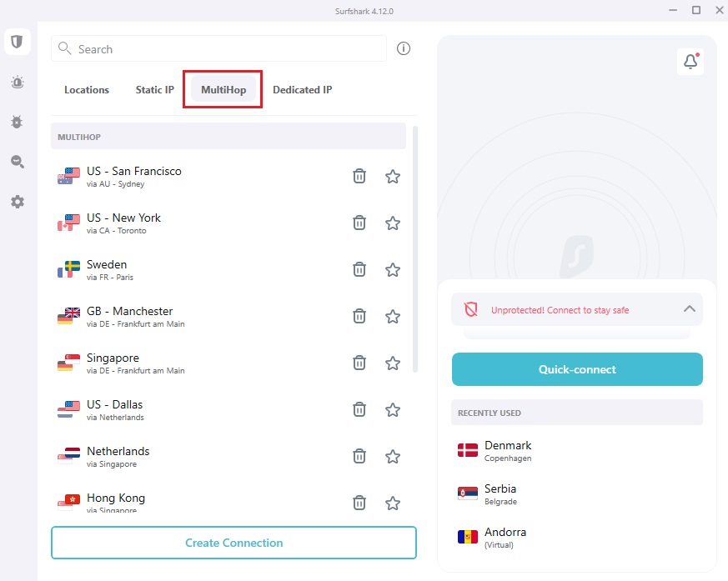Favorite US - New York with the star
Viewport: 728px width, 581px height.
[x=393, y=223]
